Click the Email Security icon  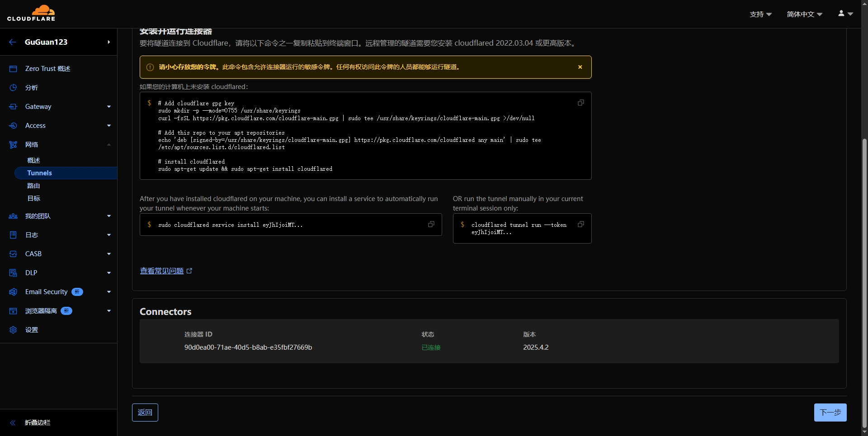[x=13, y=292]
